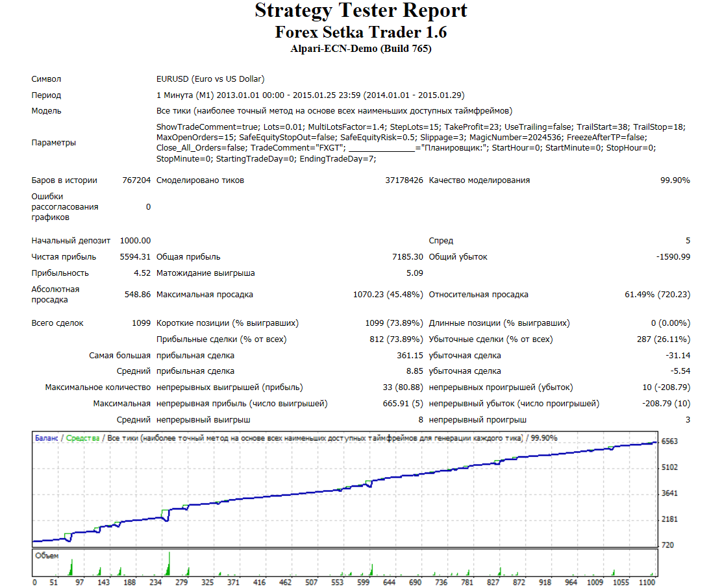Image resolution: width=709 pixels, height=588 pixels.
Task: Select the Средства legend label in chart
Action: pyautogui.click(x=82, y=438)
